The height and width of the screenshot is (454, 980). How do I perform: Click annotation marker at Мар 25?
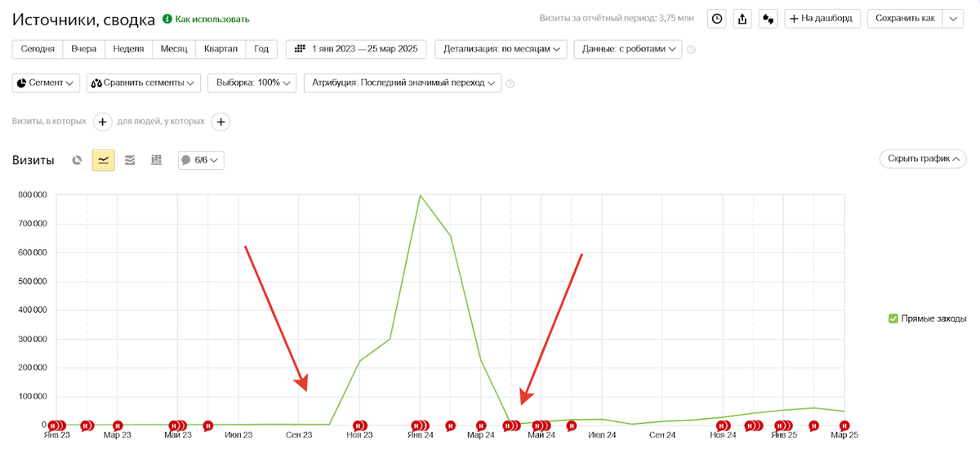click(x=844, y=425)
